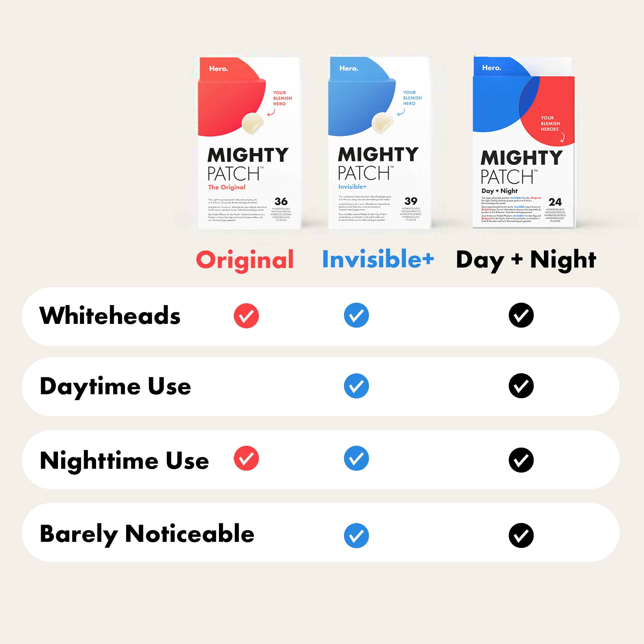Image resolution: width=644 pixels, height=644 pixels.
Task: Click the red Whiteheads checkmark for Original
Action: [x=246, y=316]
